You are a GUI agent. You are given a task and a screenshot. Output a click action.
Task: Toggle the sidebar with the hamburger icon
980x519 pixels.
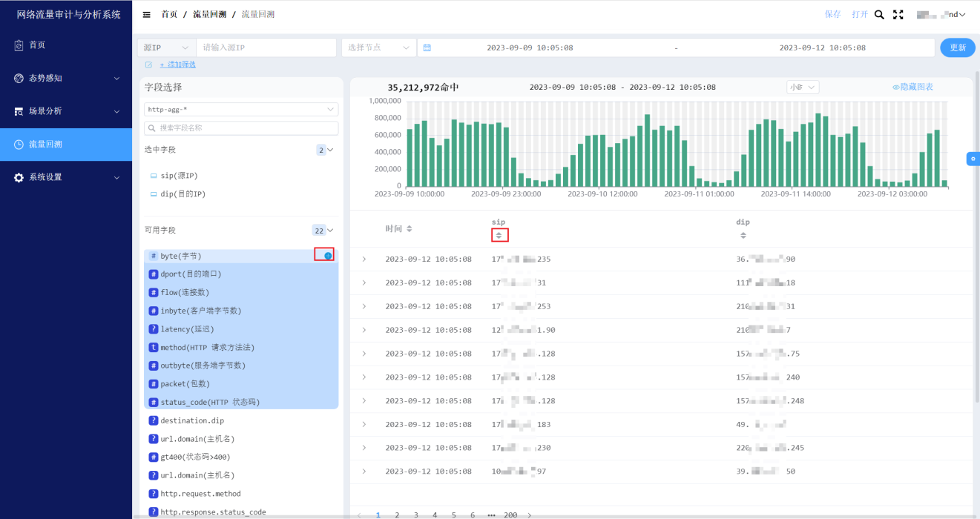pos(147,14)
